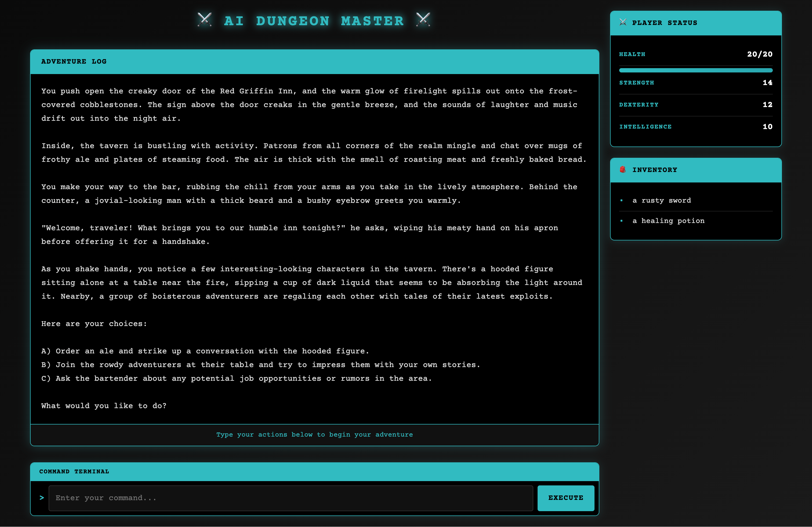Click the crossed swords icon left of title
Image resolution: width=812 pixels, height=527 pixels.
205,20
